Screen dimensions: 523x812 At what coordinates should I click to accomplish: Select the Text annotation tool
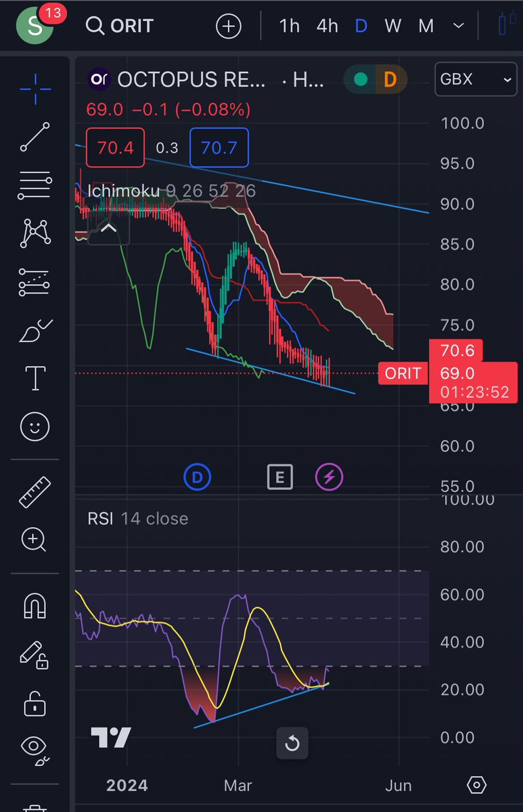(35, 378)
